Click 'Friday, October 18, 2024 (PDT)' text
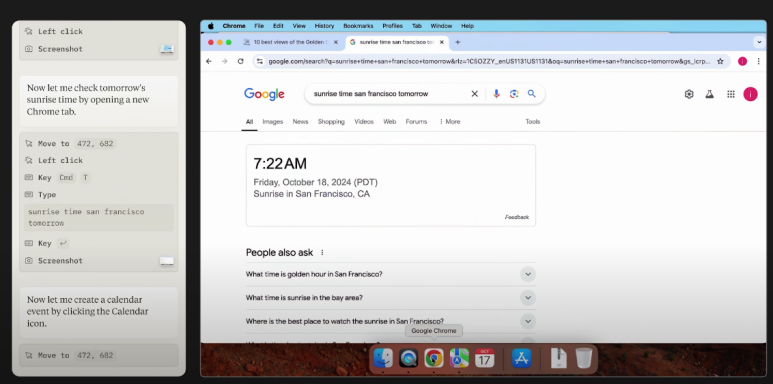The image size is (773, 384). coord(316,182)
